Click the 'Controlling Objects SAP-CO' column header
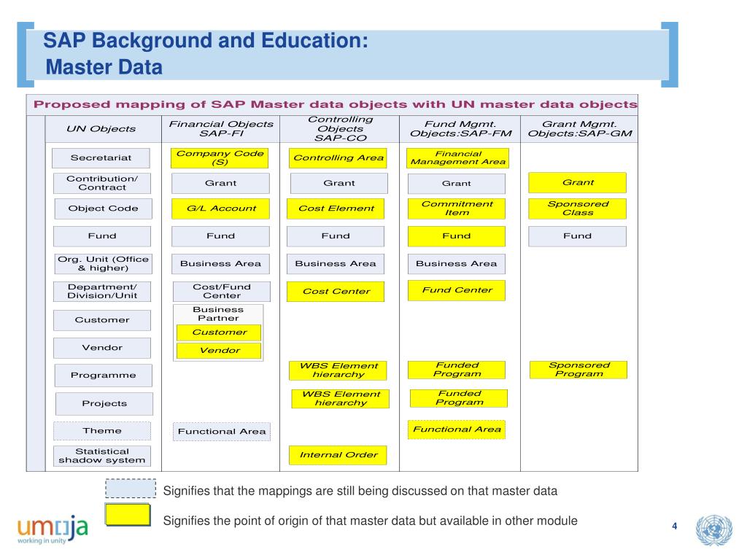The width and height of the screenshot is (747, 560). [x=340, y=128]
